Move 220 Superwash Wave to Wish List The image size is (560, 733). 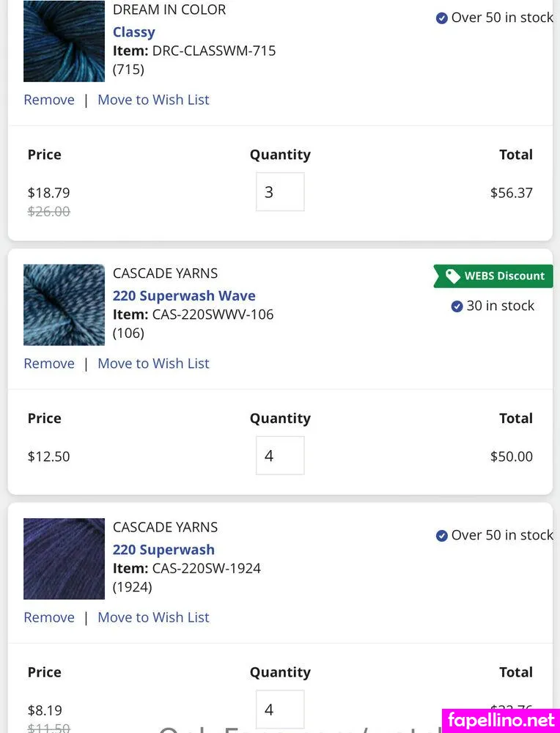coord(153,364)
